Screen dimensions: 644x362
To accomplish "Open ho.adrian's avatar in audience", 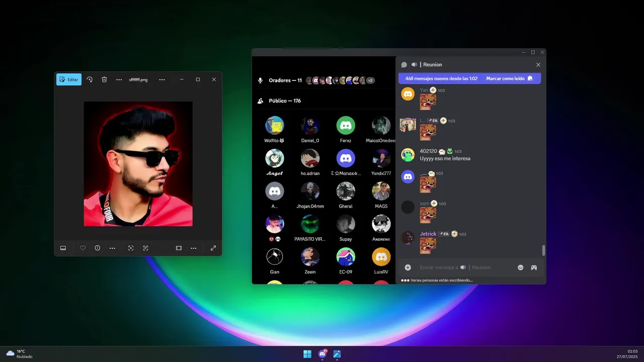I will pos(310,158).
